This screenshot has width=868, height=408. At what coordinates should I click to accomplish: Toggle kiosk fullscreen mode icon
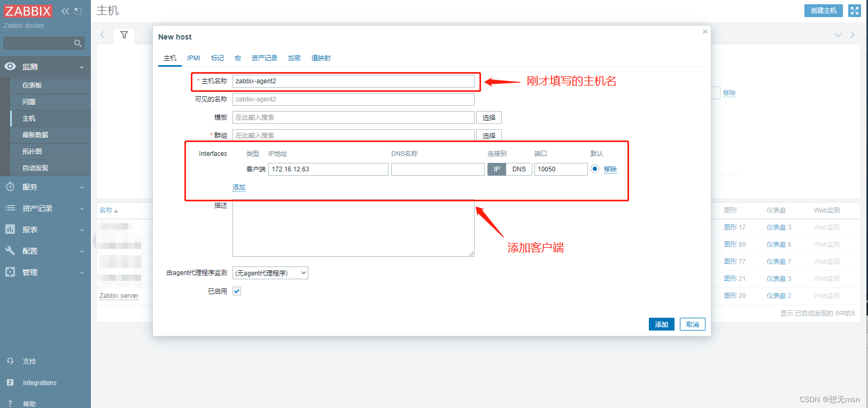(855, 11)
